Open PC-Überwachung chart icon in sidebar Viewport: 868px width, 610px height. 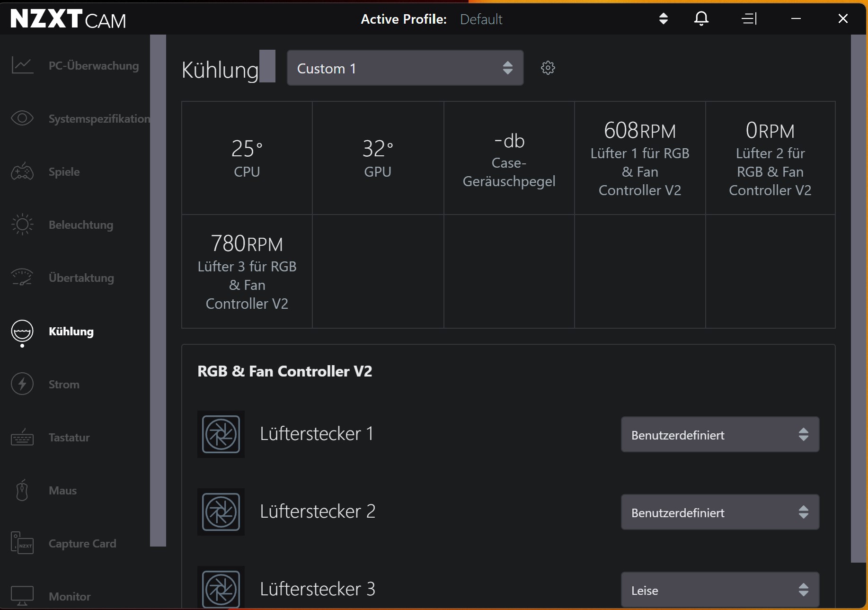coord(22,65)
